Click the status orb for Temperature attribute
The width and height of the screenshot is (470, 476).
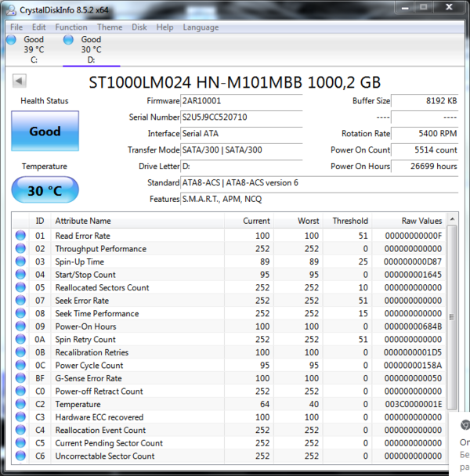pos(20,404)
